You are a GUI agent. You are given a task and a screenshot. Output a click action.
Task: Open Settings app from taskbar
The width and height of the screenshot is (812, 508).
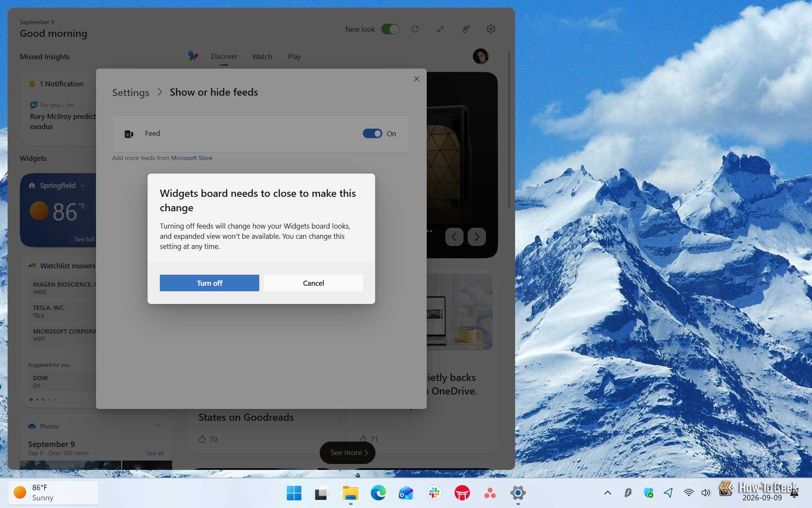pos(518,493)
